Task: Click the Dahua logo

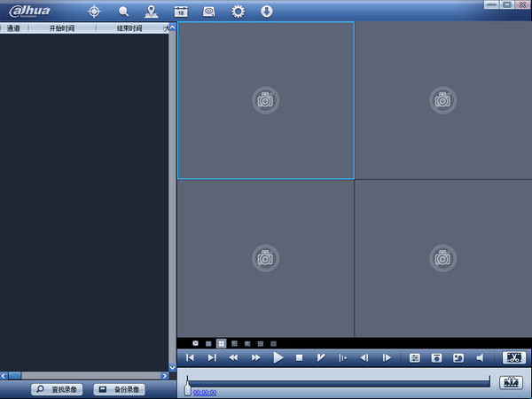Action: click(30, 12)
